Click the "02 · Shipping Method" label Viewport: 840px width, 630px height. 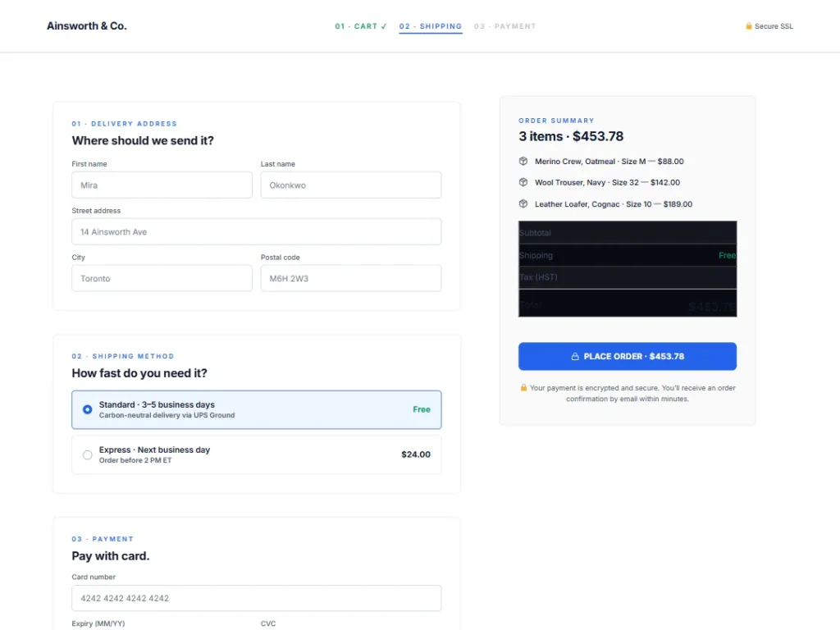pos(123,356)
